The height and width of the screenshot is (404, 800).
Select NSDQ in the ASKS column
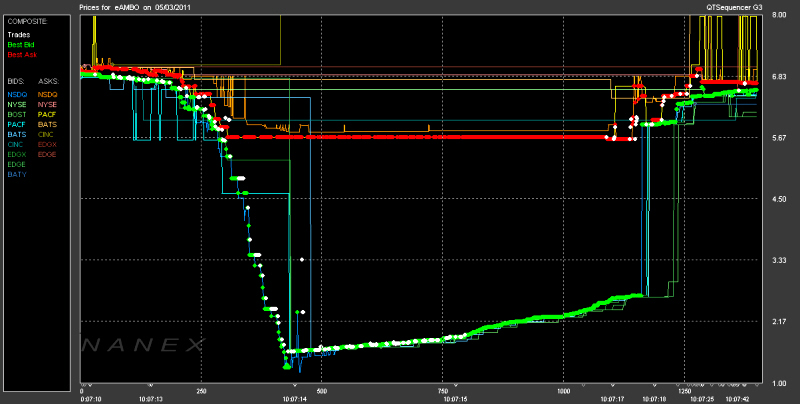point(48,94)
